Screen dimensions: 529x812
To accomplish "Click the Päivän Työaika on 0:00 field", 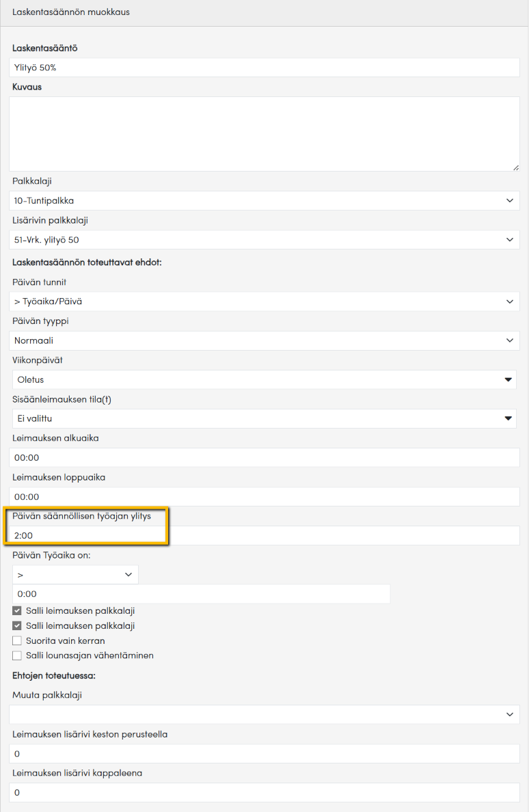I will (201, 594).
